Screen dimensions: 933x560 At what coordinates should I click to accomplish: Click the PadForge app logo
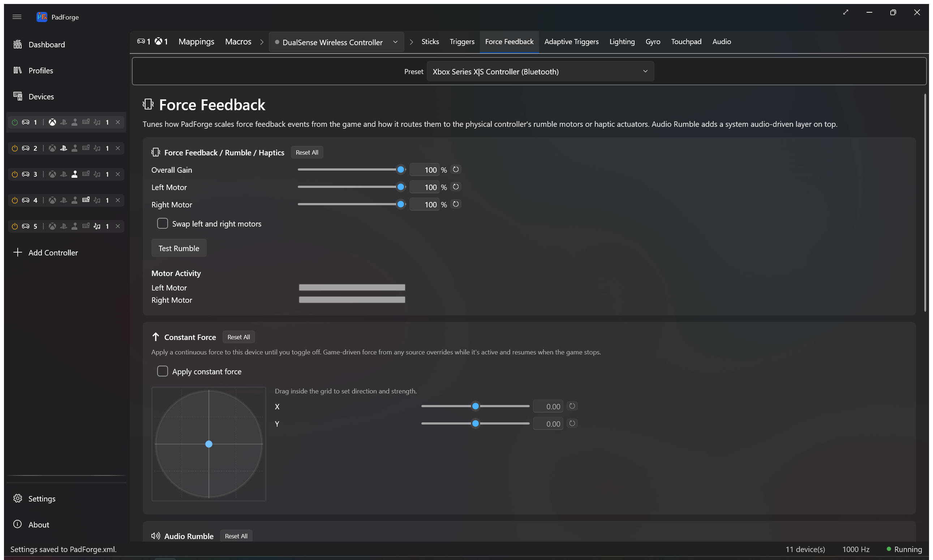pos(42,17)
